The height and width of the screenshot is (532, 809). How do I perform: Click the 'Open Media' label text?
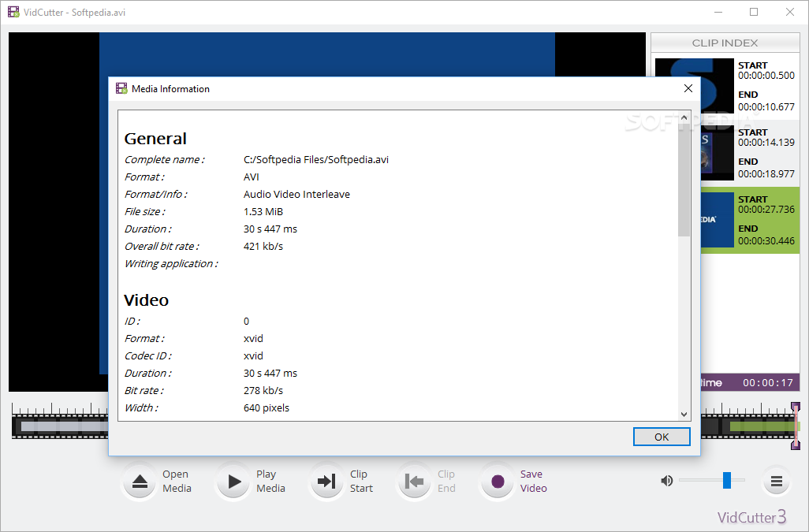(177, 481)
